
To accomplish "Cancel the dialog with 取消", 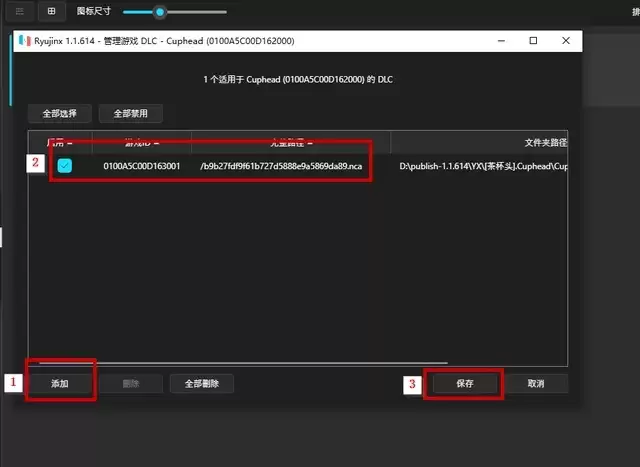I will pos(536,384).
